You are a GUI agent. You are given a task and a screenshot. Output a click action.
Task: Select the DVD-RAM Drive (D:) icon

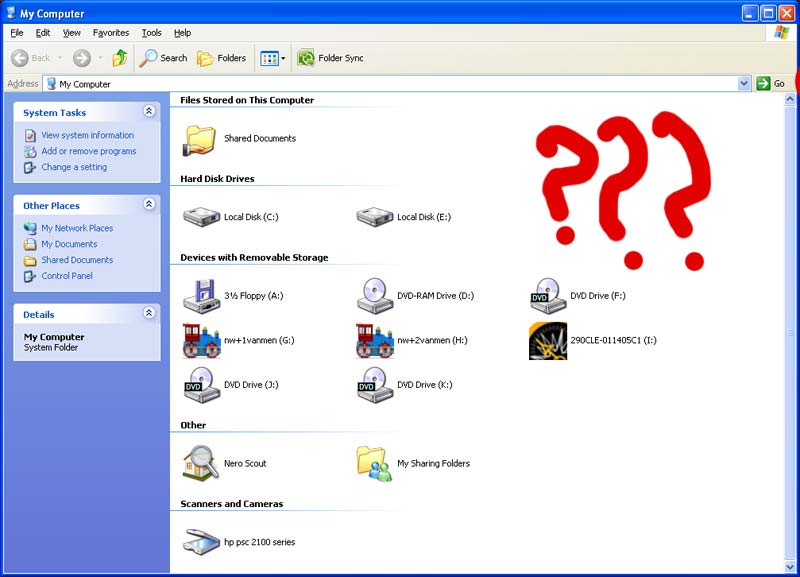[375, 296]
